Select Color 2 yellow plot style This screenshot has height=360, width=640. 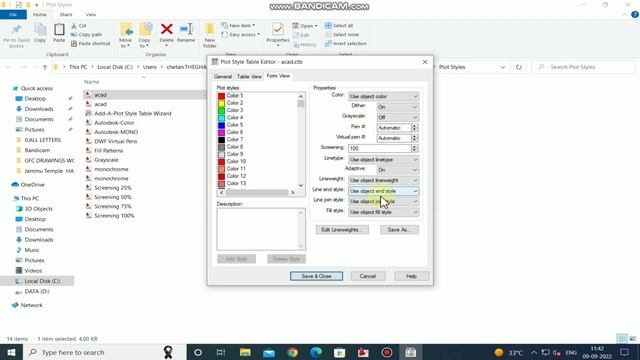[x=234, y=103]
